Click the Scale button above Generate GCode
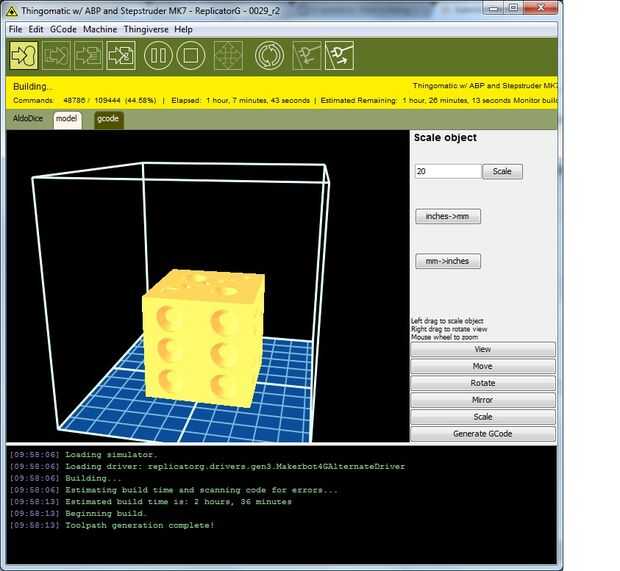 click(483, 417)
